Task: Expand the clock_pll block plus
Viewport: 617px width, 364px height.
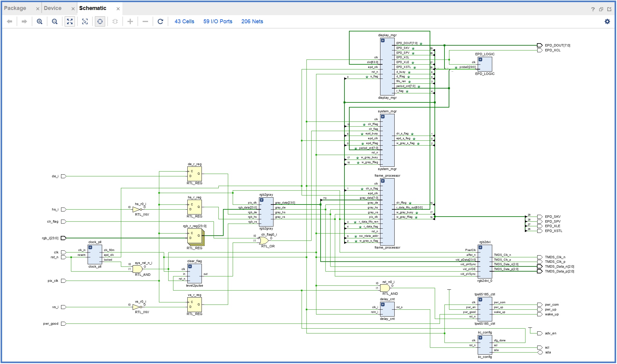Action: 90,247
